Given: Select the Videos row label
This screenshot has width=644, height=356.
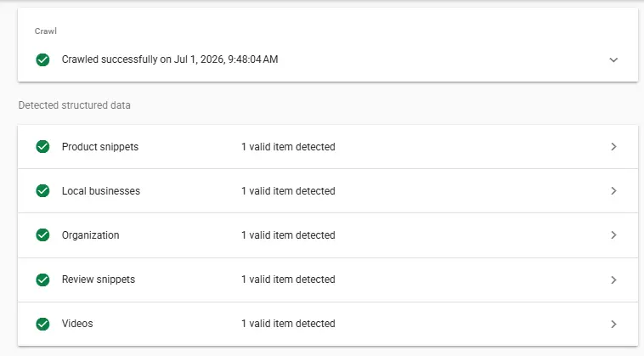Looking at the screenshot, I should (77, 324).
